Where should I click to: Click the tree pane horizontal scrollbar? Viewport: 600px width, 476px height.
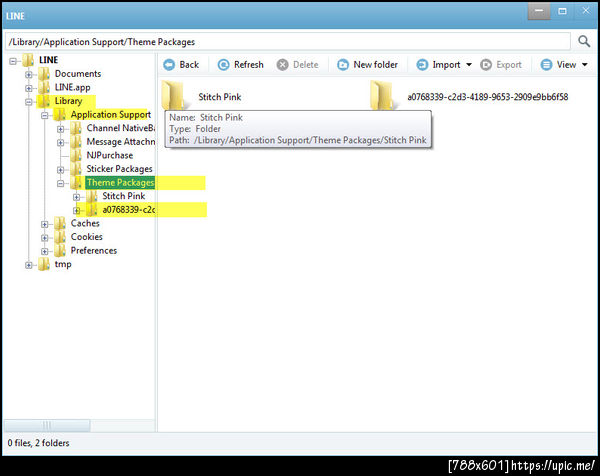(47, 425)
